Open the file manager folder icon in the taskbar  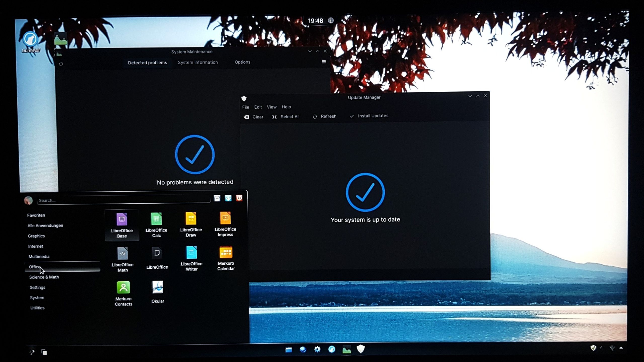tap(289, 349)
